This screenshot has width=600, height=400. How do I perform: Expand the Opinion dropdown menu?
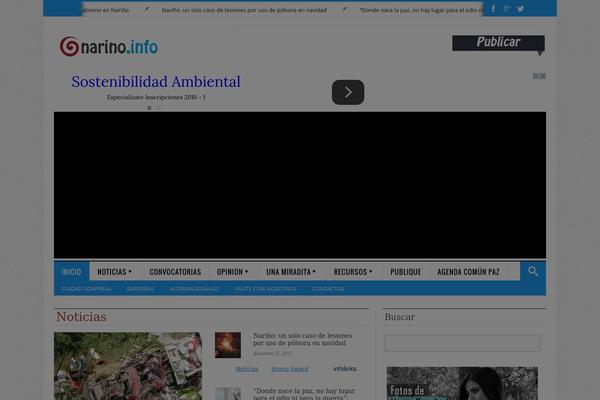click(x=232, y=271)
